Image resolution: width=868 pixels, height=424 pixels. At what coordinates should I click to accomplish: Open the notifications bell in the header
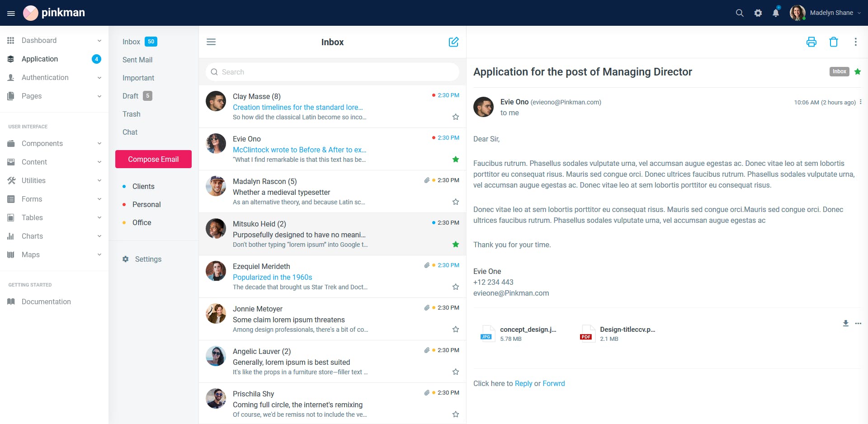coord(776,13)
